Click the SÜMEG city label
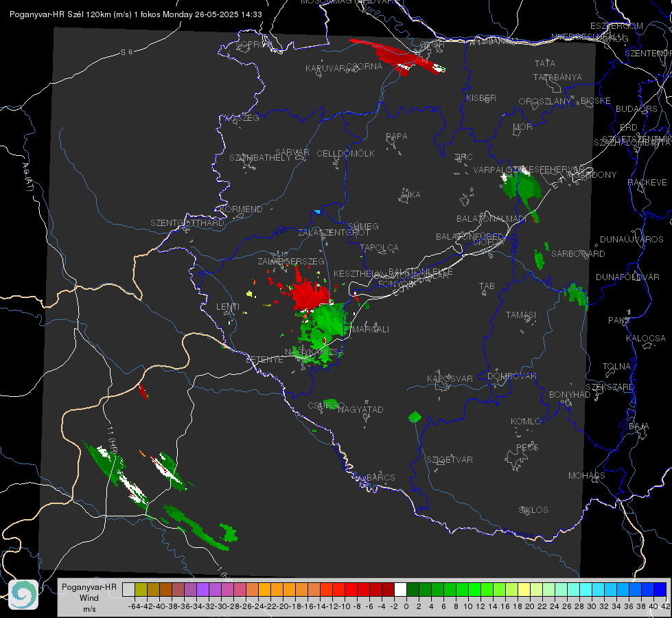 pos(363,227)
